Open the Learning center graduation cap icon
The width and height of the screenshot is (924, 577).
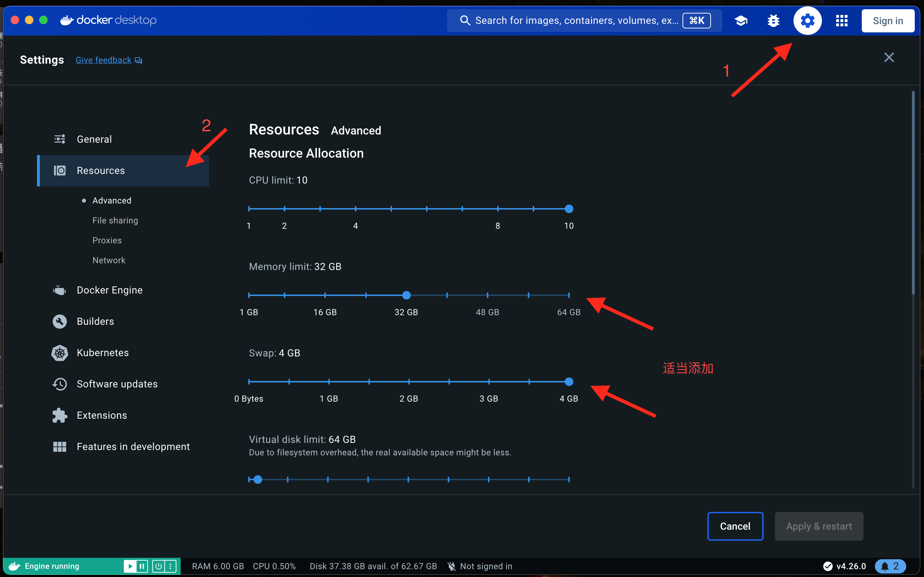[740, 21]
